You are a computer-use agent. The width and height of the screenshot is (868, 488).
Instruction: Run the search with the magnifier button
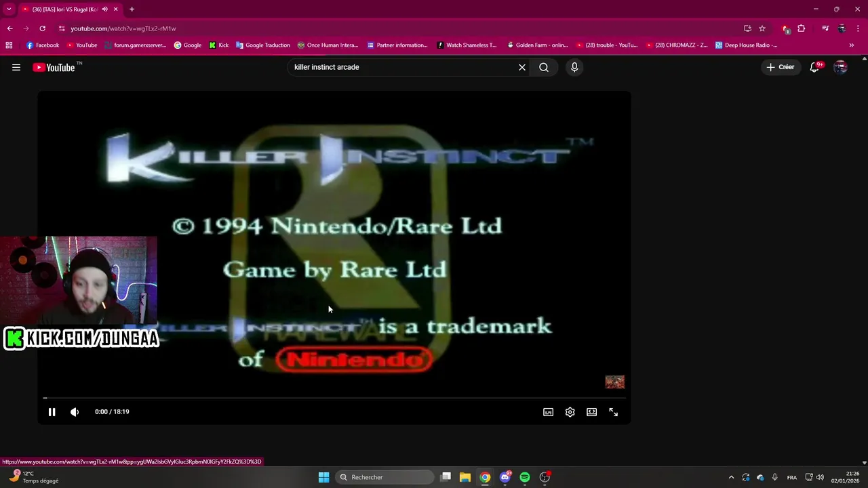pos(544,67)
